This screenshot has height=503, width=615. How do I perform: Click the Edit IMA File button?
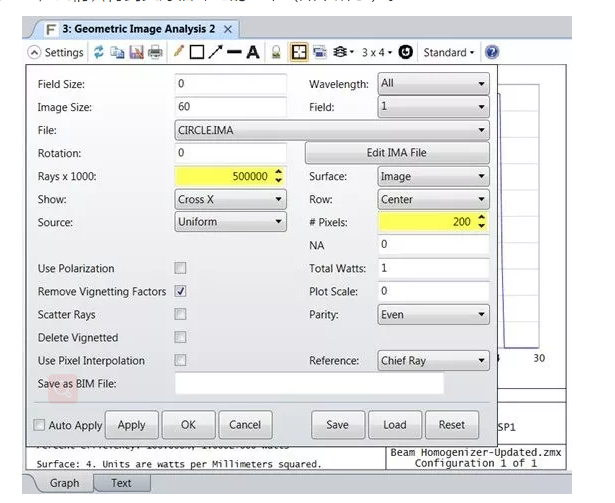coord(397,153)
